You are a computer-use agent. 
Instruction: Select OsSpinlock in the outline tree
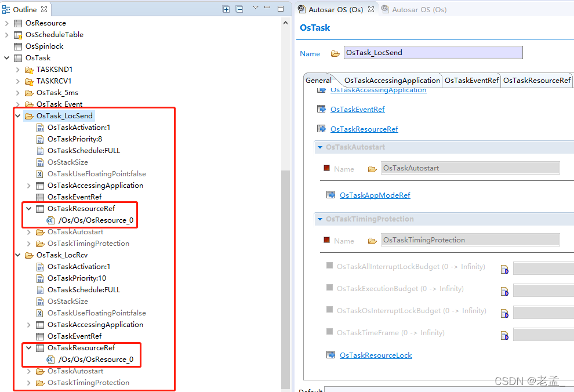[x=44, y=46]
